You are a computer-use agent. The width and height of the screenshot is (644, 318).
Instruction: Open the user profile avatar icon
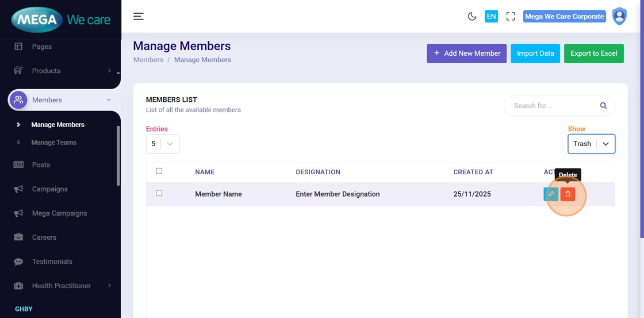coord(619,16)
